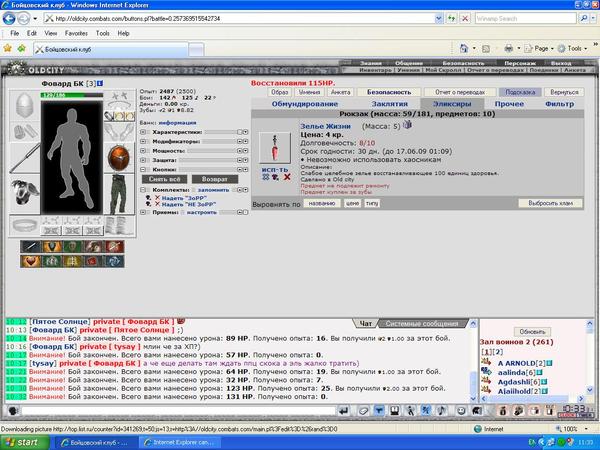The height and width of the screenshot is (450, 600).
Task: Click the Windows start button
Action: (x=24, y=442)
